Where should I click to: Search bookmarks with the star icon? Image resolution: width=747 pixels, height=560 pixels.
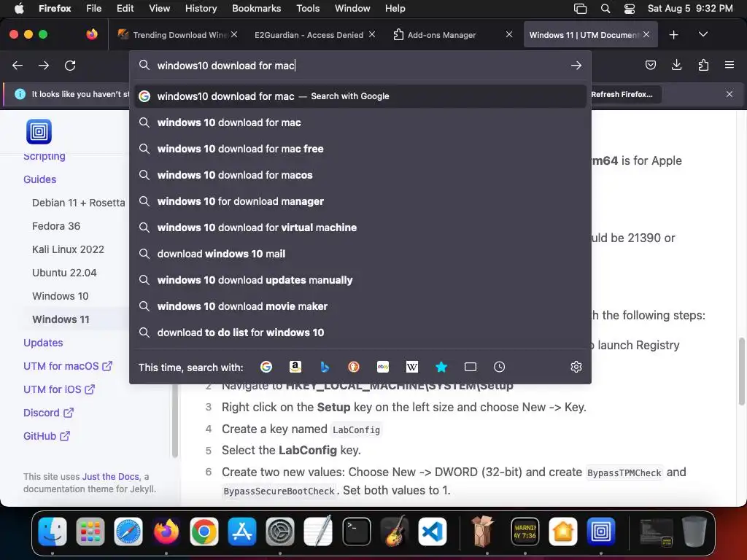pos(441,367)
